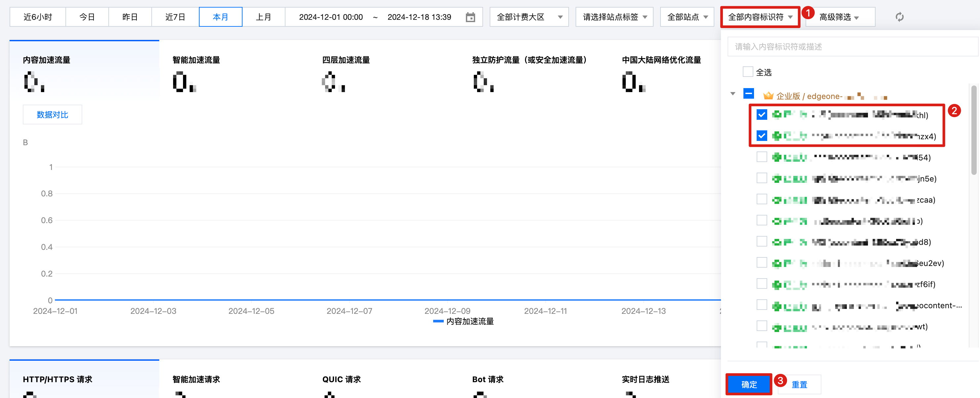Click the green status icon of the zf6if) item
The width and height of the screenshot is (980, 398).
pos(776,284)
